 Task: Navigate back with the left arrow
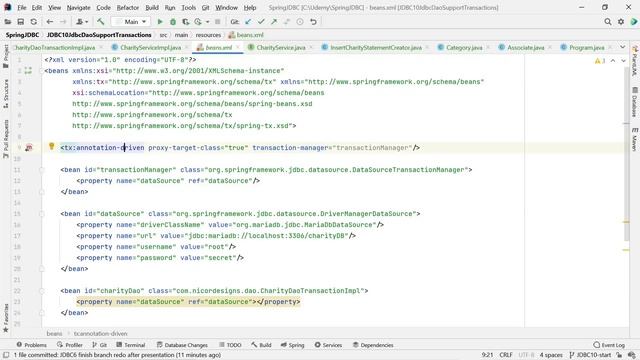pos(49,22)
